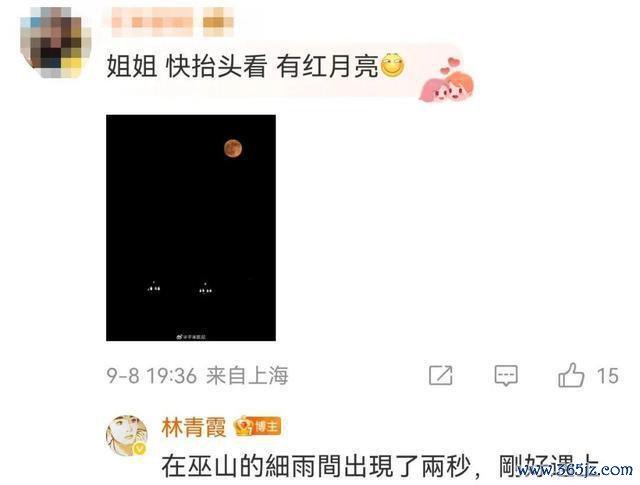
Task: Click the smiling emoji in the comment
Action: click(392, 65)
